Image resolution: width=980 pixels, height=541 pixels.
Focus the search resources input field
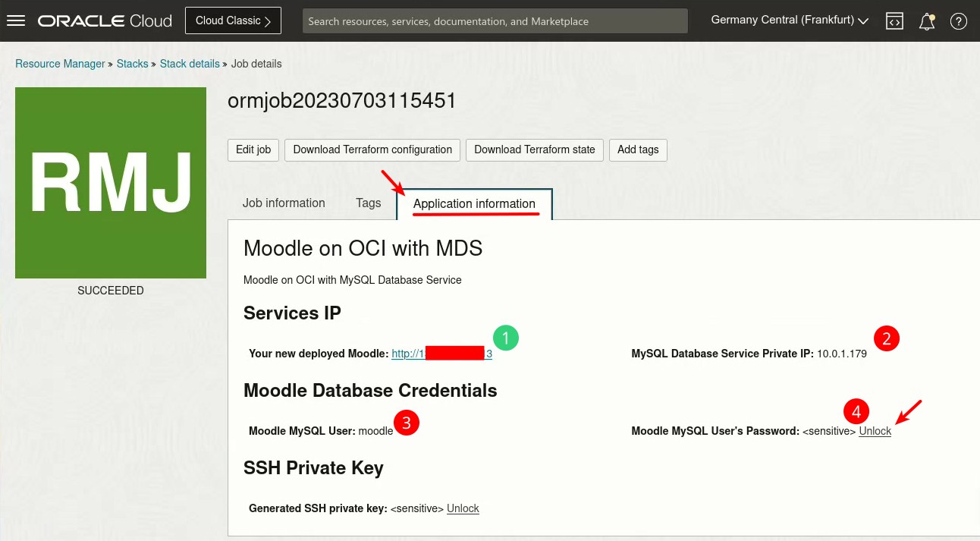coord(495,21)
